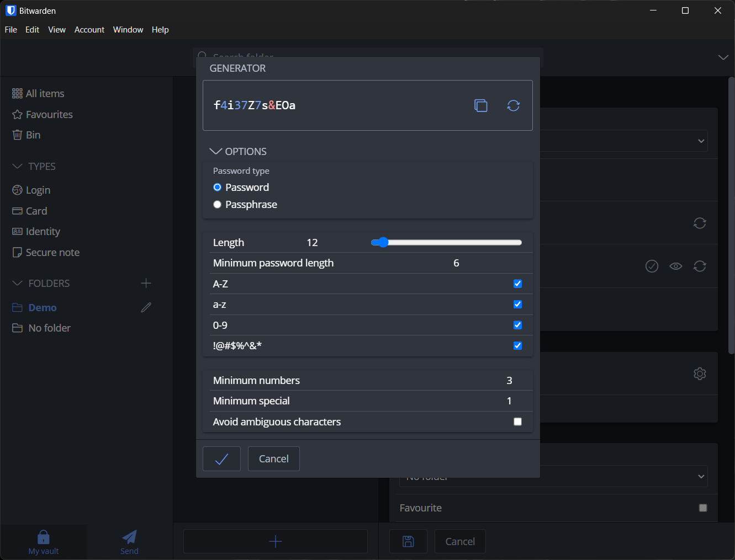Copy the generated password
This screenshot has height=560, width=735.
tap(481, 105)
